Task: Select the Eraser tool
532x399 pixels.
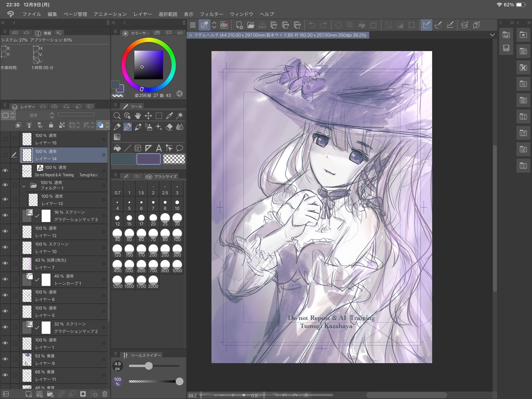Action: 169,127
